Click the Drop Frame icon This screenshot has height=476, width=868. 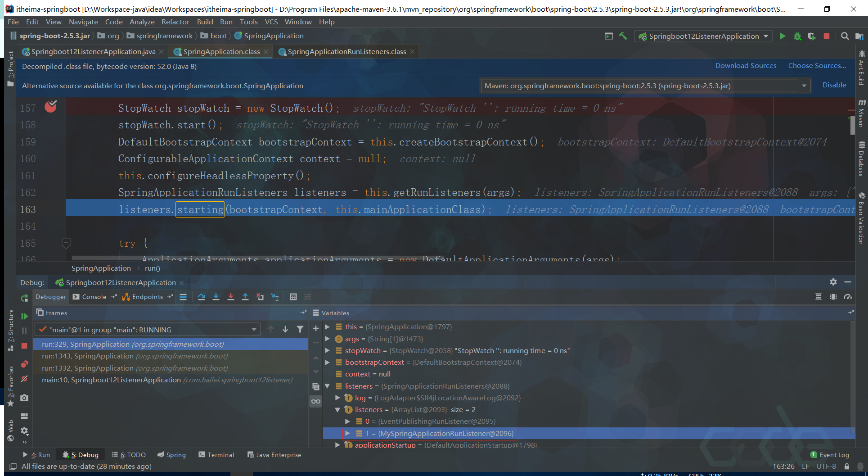260,297
